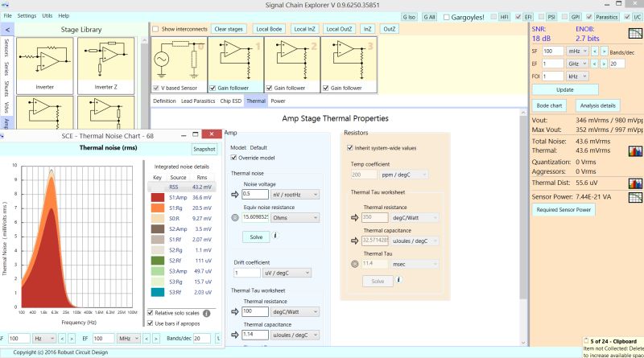Viewport: 644px width, 358px height.
Task: Select the Inverter Z stage thumbnail
Action: coord(106,66)
